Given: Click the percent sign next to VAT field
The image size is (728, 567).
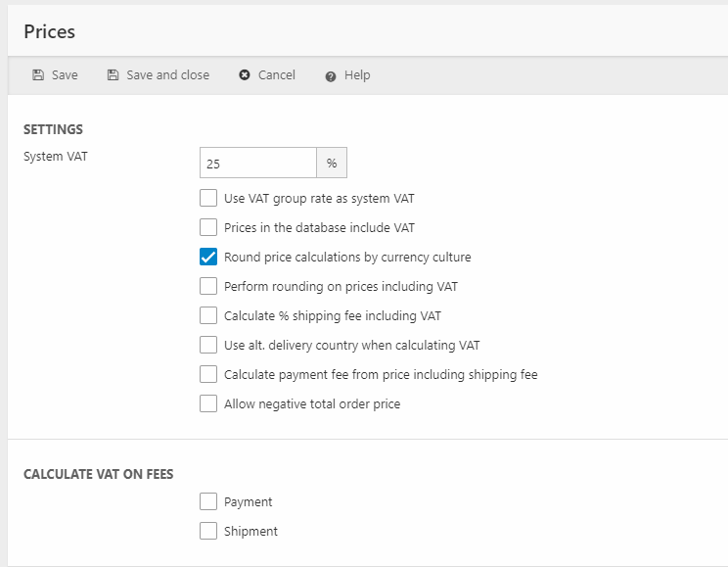Looking at the screenshot, I should coord(332,164).
